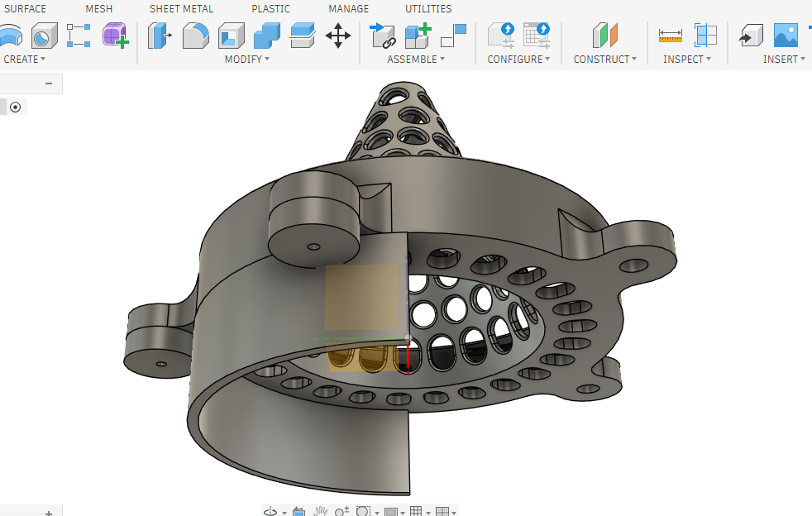Activate the Shell tool
The height and width of the screenshot is (516, 812).
pos(231,36)
